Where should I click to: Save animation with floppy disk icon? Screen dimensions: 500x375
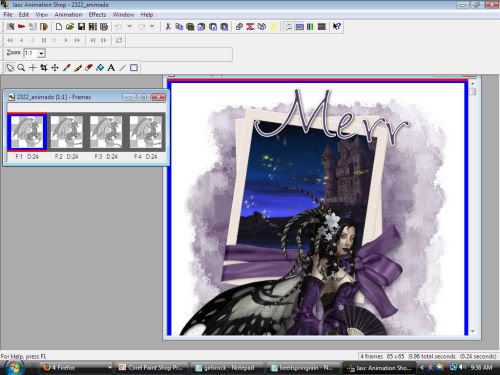pos(81,27)
